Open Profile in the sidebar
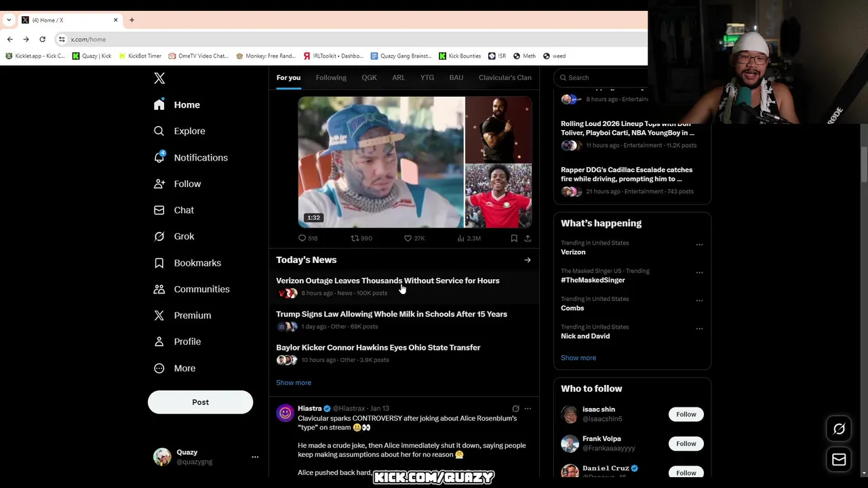 point(178,342)
